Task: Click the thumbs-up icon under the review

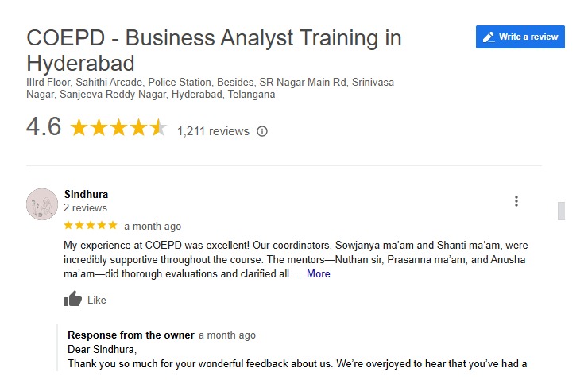Action: click(x=73, y=300)
